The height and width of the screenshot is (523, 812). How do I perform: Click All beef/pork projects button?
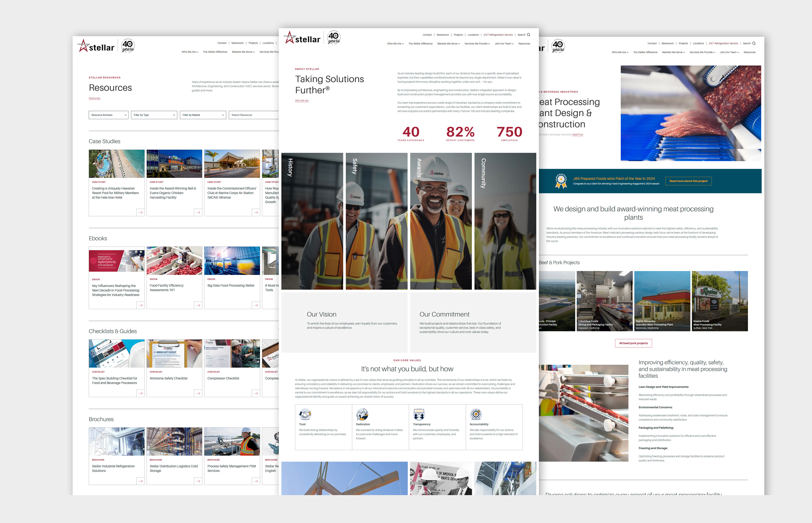633,343
